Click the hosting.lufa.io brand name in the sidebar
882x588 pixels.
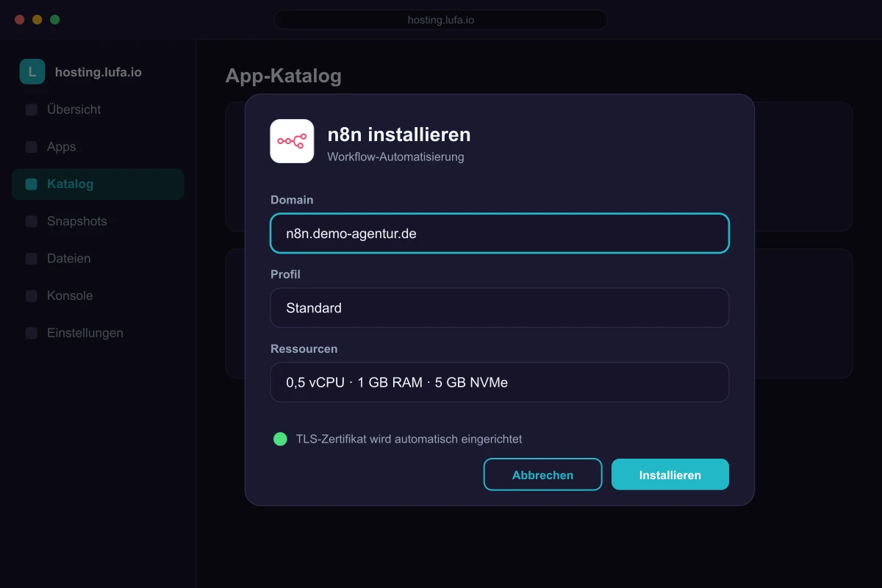coord(98,72)
